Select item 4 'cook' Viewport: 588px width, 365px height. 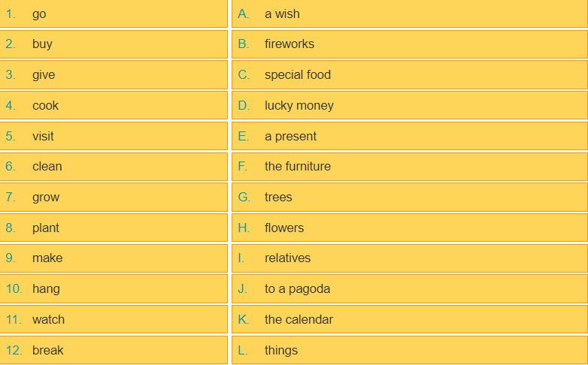[114, 106]
